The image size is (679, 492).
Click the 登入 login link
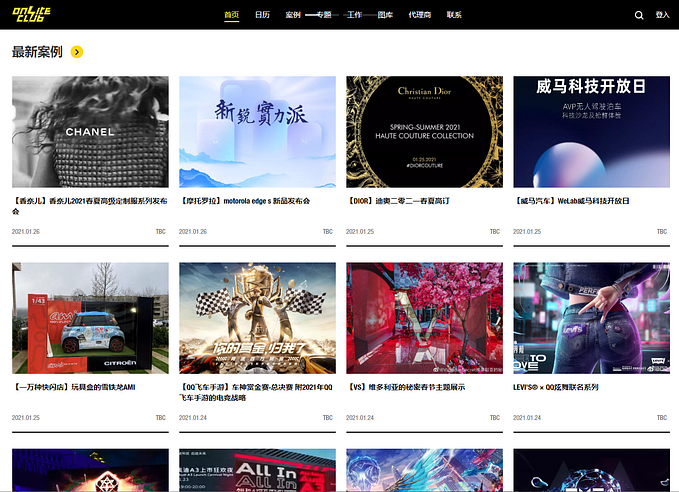tap(662, 15)
